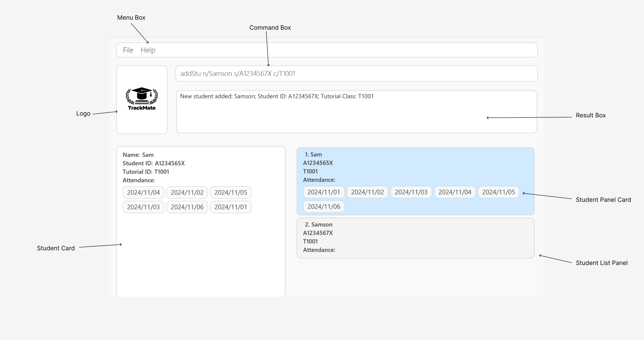
Task: Click 2024/11/01 tag in Sam's blue list card
Action: point(324,192)
